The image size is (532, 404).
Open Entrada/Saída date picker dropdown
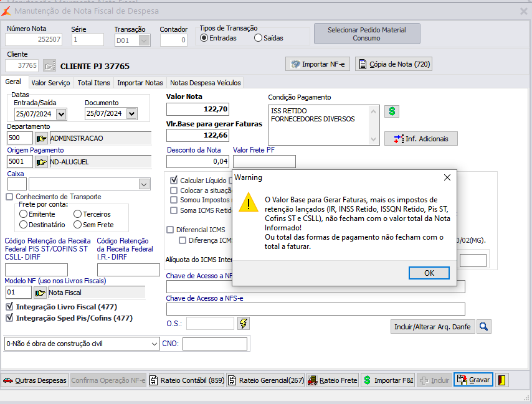(61, 114)
